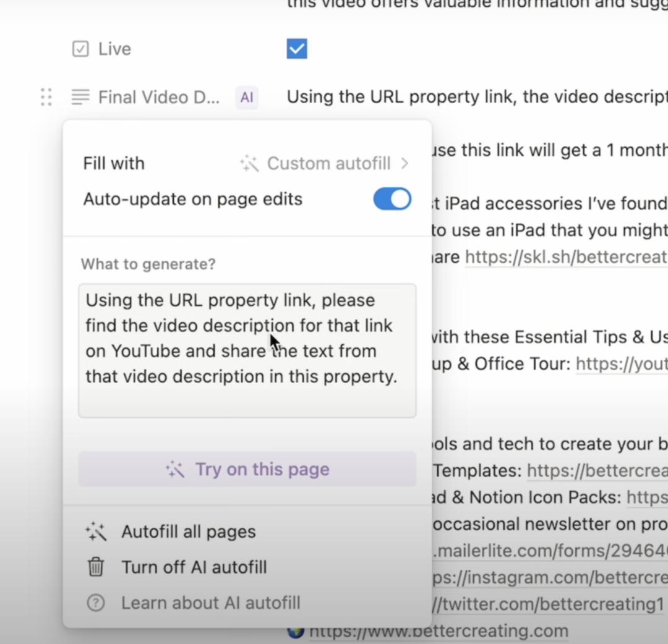Open Learn about AI autofill
This screenshot has height=644, width=668.
click(210, 603)
